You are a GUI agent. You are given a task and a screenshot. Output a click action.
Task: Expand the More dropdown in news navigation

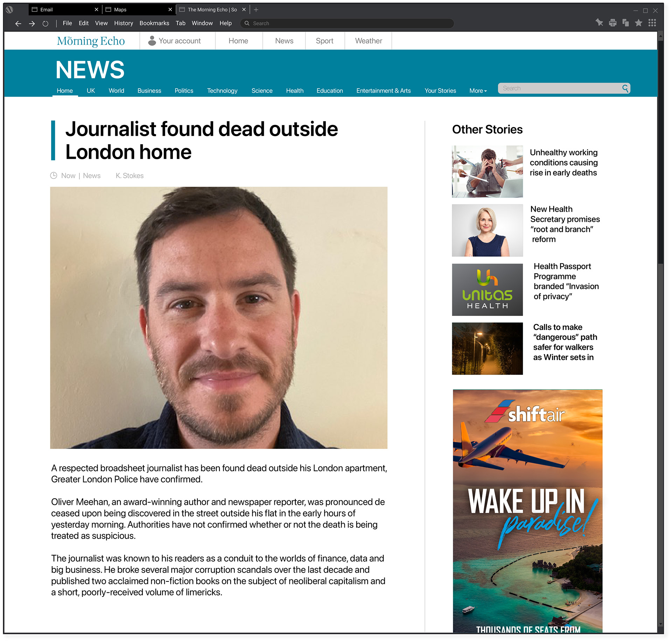(x=478, y=91)
